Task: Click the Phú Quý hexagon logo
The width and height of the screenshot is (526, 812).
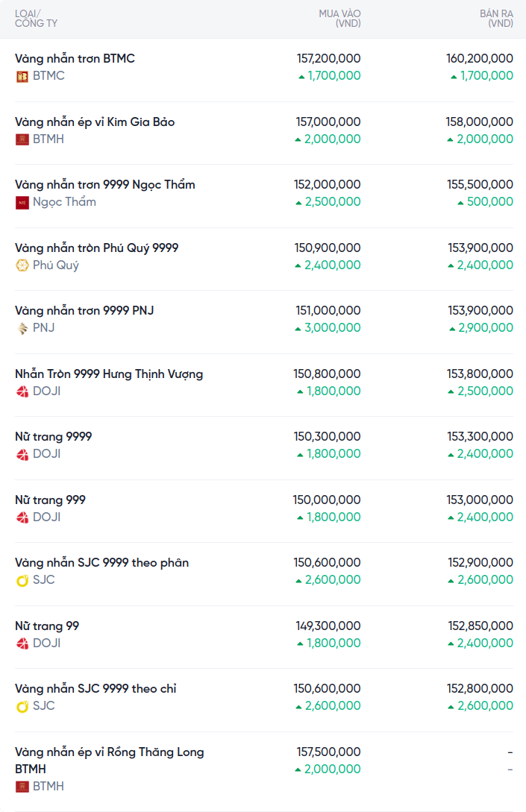Action: [x=22, y=265]
